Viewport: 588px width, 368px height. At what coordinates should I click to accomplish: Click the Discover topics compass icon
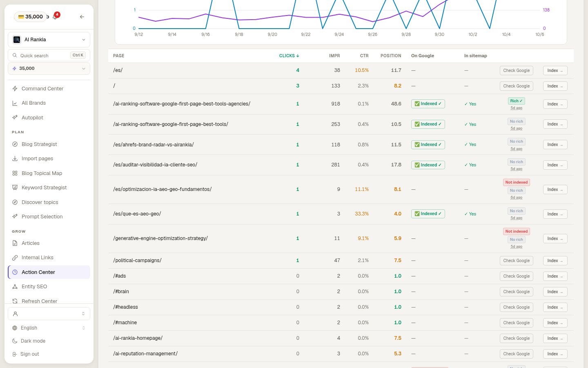pyautogui.click(x=15, y=202)
